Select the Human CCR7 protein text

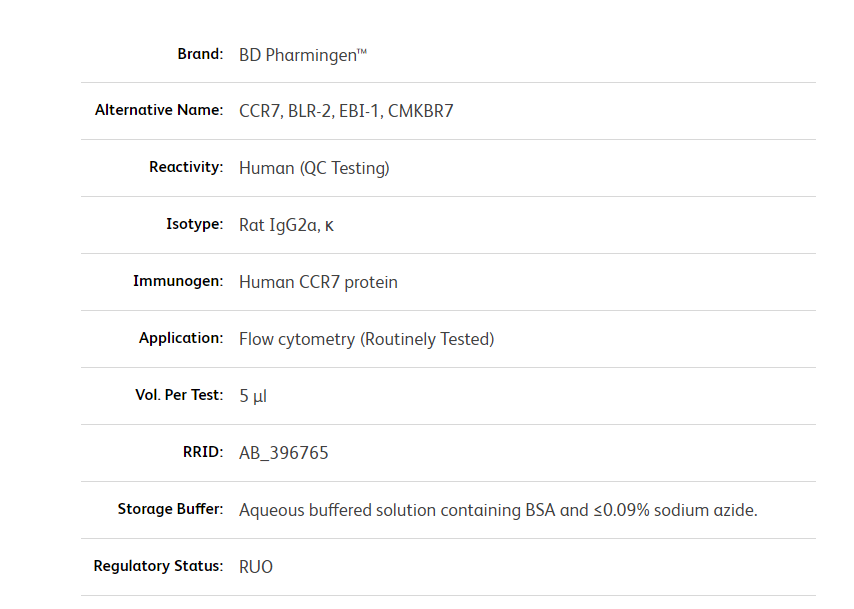click(x=318, y=282)
